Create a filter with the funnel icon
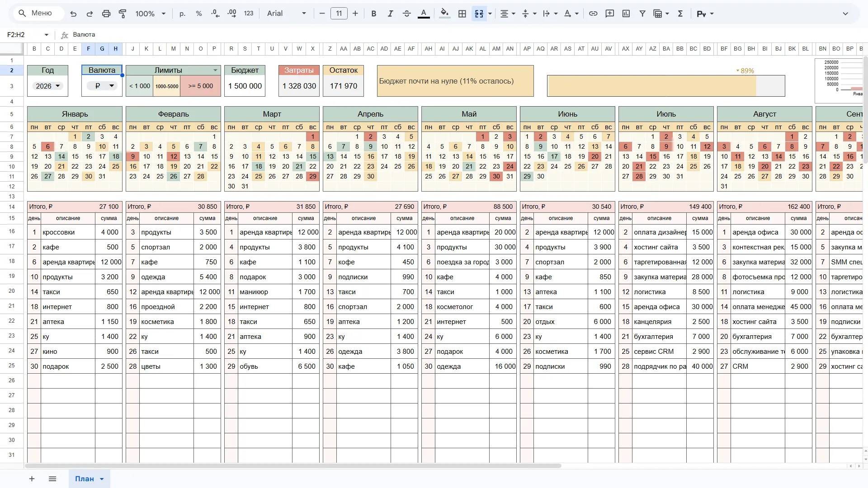The width and height of the screenshot is (868, 488). pos(642,14)
